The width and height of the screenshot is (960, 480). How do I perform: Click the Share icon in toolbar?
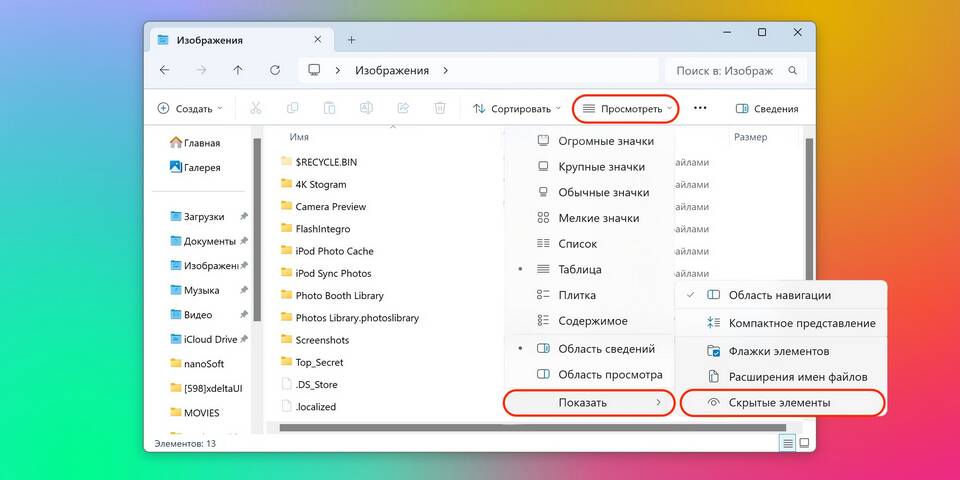pos(403,108)
